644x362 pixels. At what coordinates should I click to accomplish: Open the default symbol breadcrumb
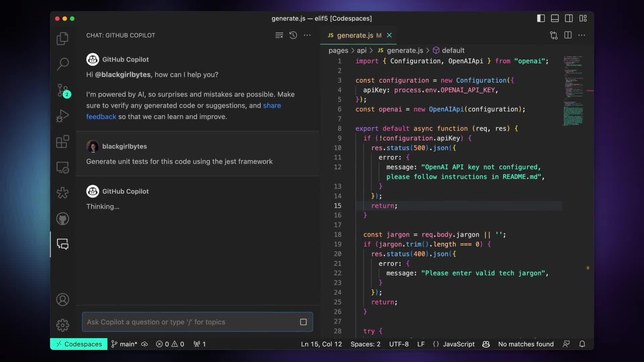448,50
